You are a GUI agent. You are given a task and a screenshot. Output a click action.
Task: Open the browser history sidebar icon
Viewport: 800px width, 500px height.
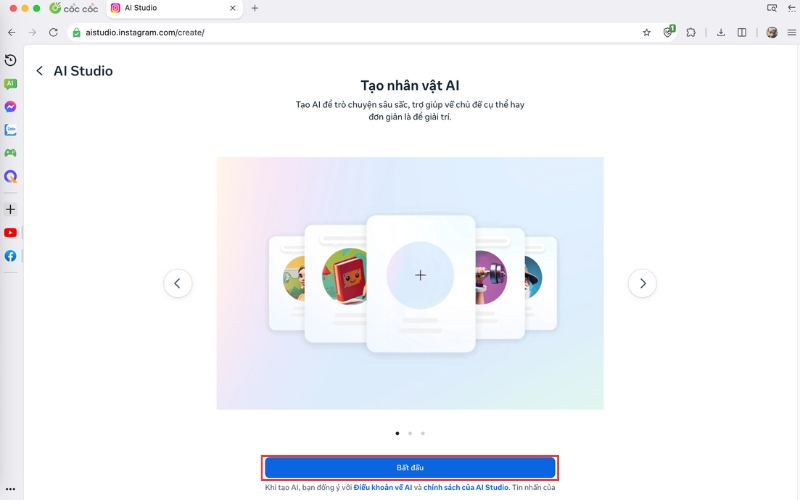click(10, 60)
